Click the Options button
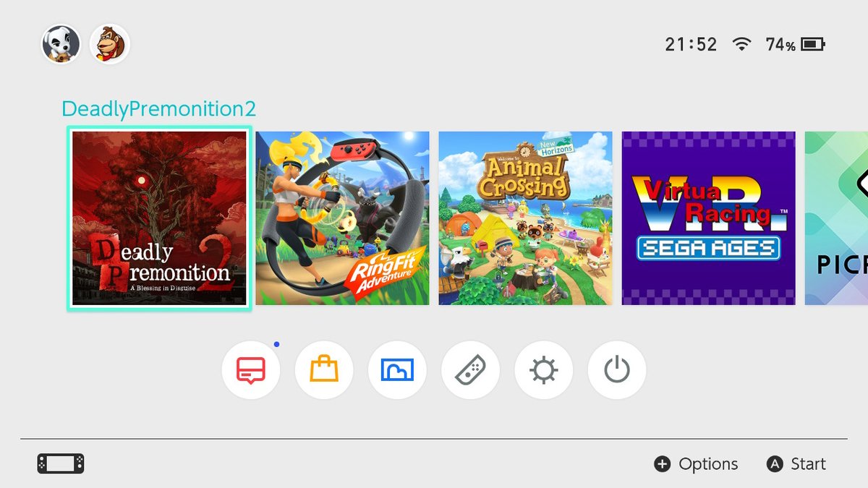 pyautogui.click(x=696, y=464)
